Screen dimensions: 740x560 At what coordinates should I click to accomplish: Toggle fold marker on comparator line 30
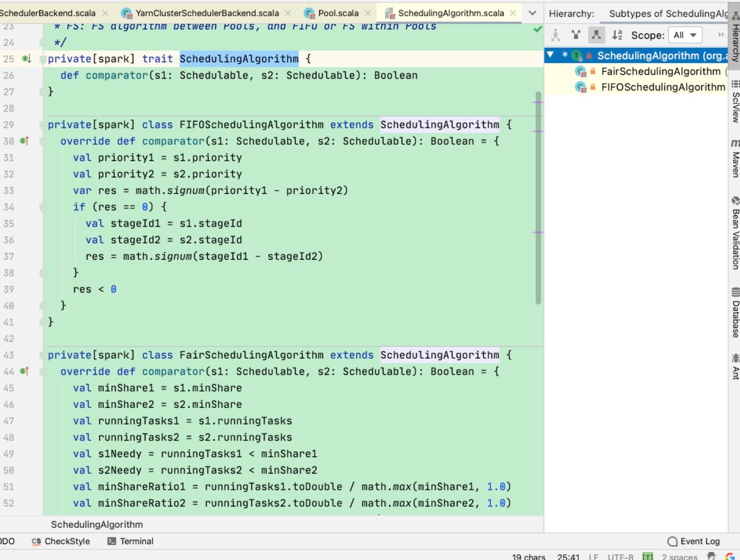click(43, 141)
